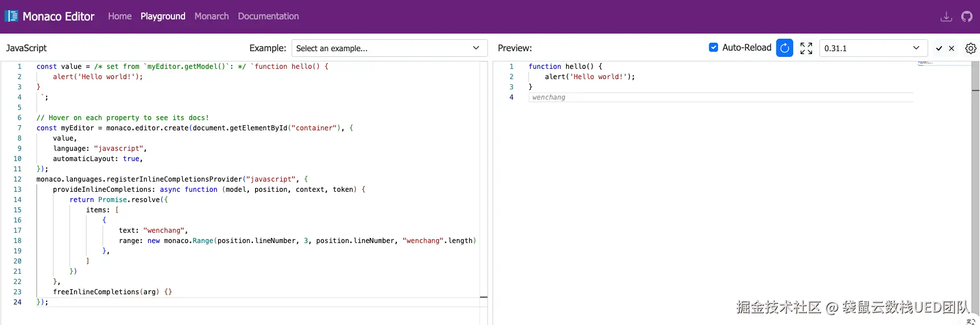
Task: Switch to the Playground tab
Action: [x=163, y=17]
